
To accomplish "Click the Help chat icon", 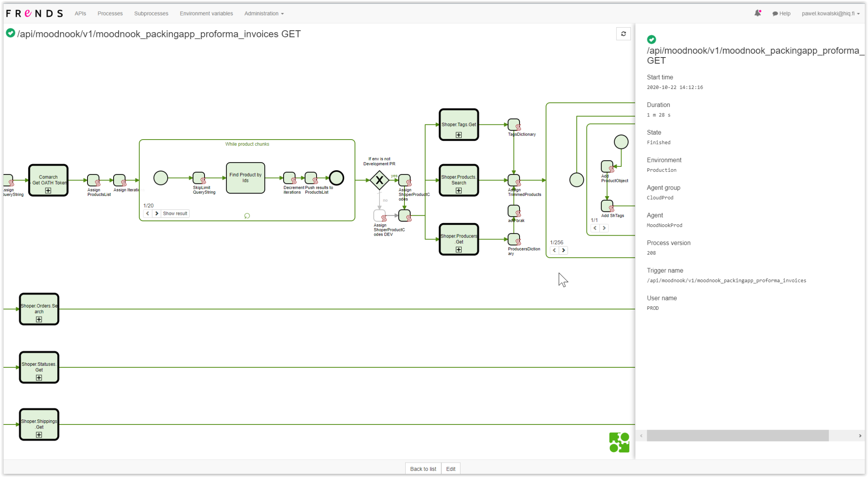I will pyautogui.click(x=775, y=14).
